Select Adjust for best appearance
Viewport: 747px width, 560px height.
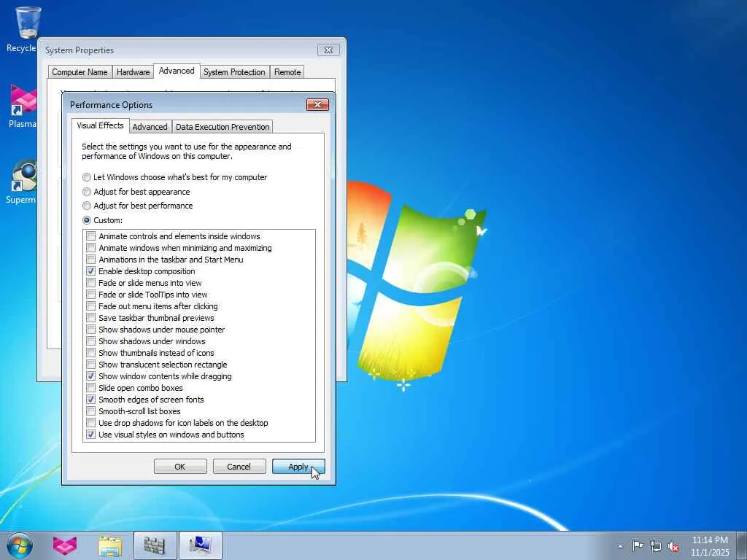coord(87,192)
